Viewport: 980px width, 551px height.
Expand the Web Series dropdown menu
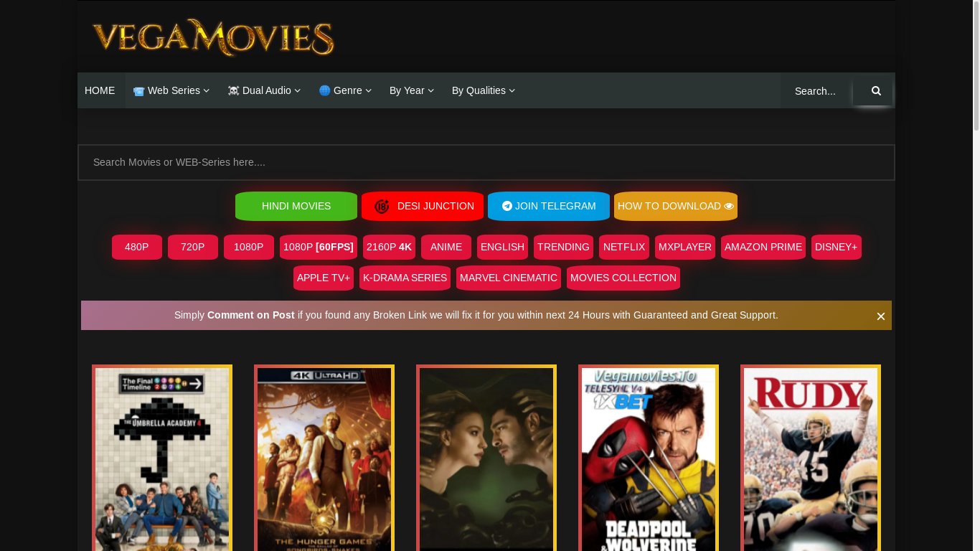tap(171, 90)
